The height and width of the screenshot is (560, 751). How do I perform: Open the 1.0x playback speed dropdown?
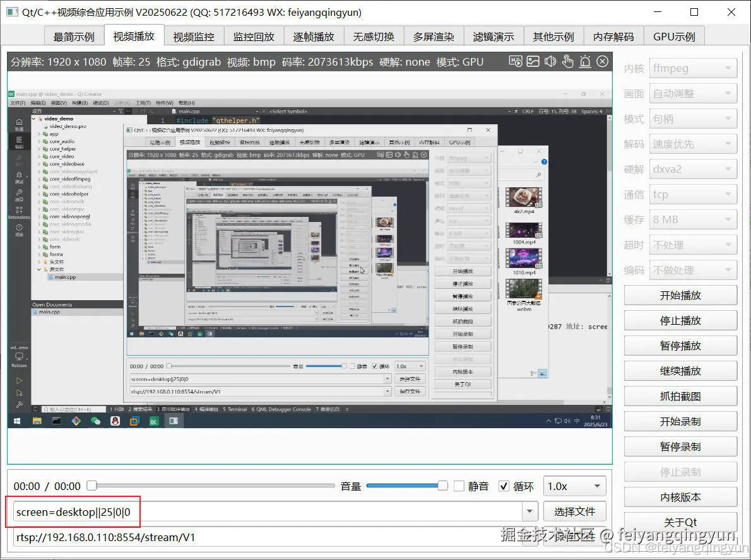(x=575, y=486)
